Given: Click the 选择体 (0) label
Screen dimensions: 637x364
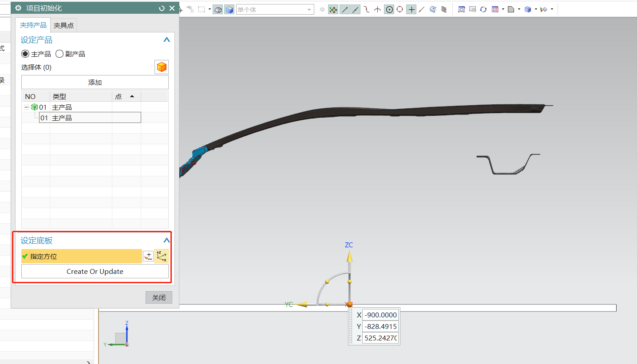Looking at the screenshot, I should (x=36, y=67).
